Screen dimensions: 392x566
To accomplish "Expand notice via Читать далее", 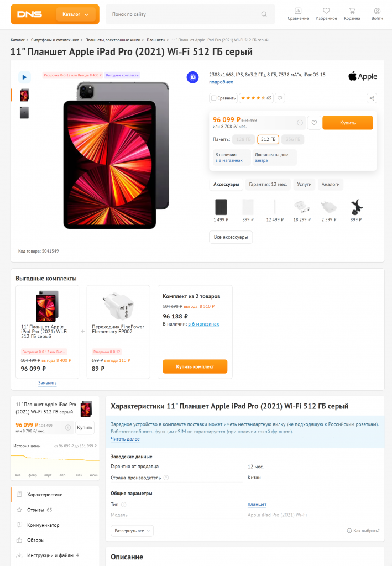I will click(126, 439).
